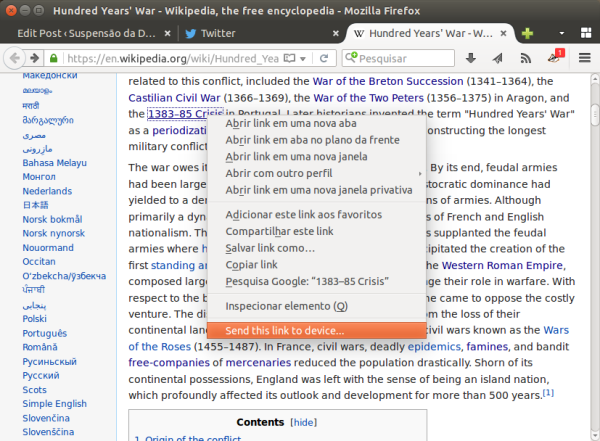Click the green padlock security icon
This screenshot has height=441, width=600.
[54, 58]
